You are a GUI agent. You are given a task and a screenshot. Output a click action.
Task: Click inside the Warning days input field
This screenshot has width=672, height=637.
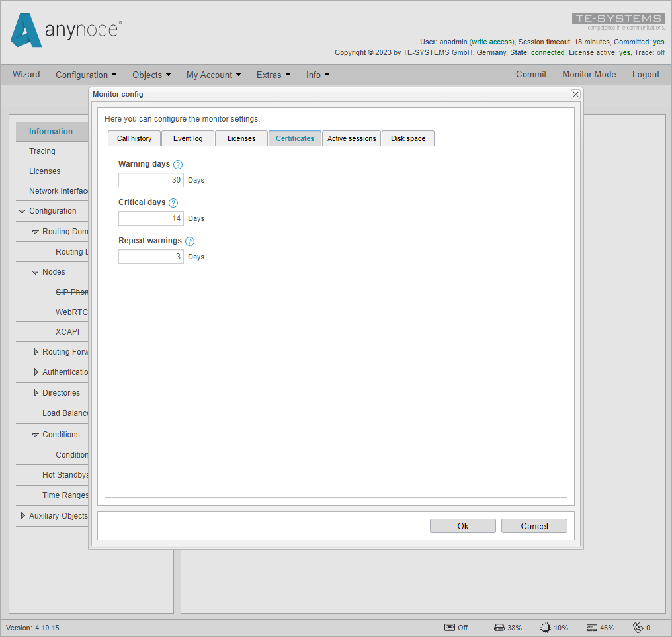pyautogui.click(x=151, y=179)
